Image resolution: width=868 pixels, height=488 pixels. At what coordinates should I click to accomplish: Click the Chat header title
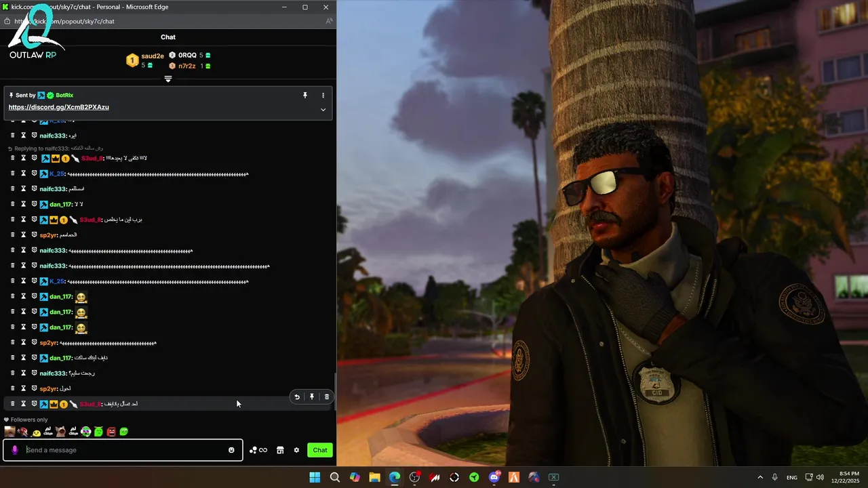168,37
